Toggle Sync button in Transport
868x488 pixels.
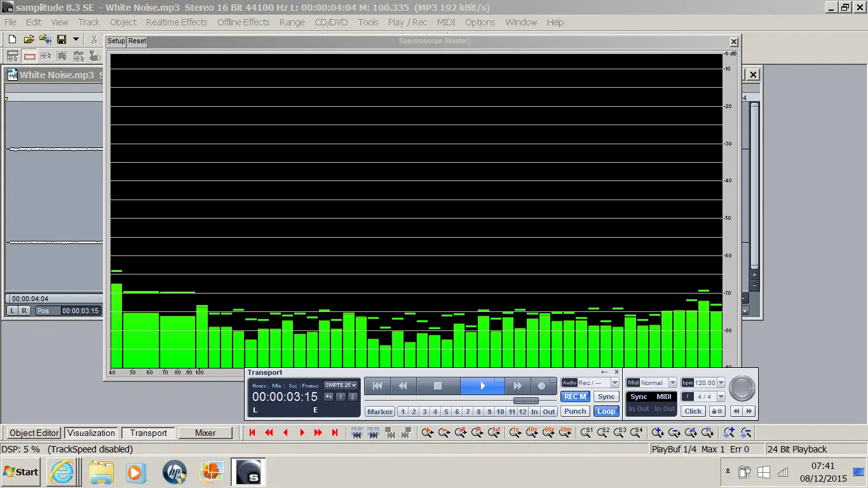(x=606, y=396)
